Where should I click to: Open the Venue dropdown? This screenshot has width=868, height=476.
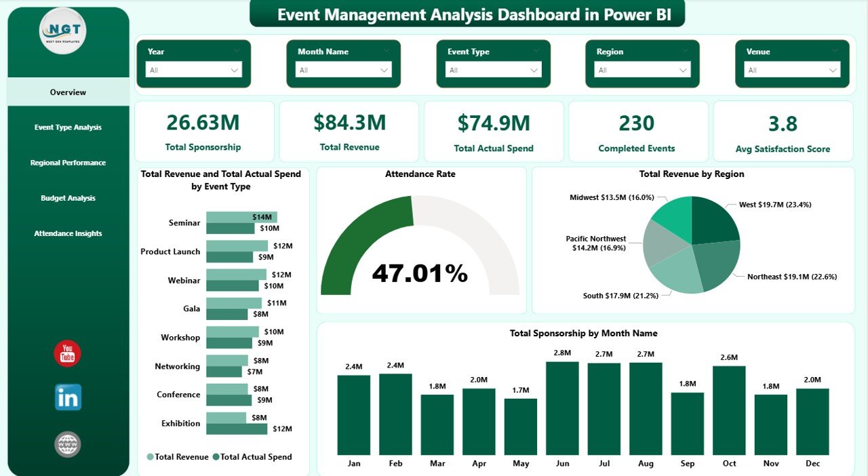tap(792, 70)
